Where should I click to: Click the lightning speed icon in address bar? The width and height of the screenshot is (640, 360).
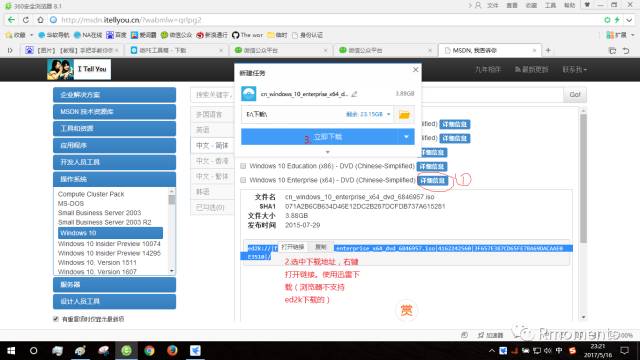tap(617, 20)
